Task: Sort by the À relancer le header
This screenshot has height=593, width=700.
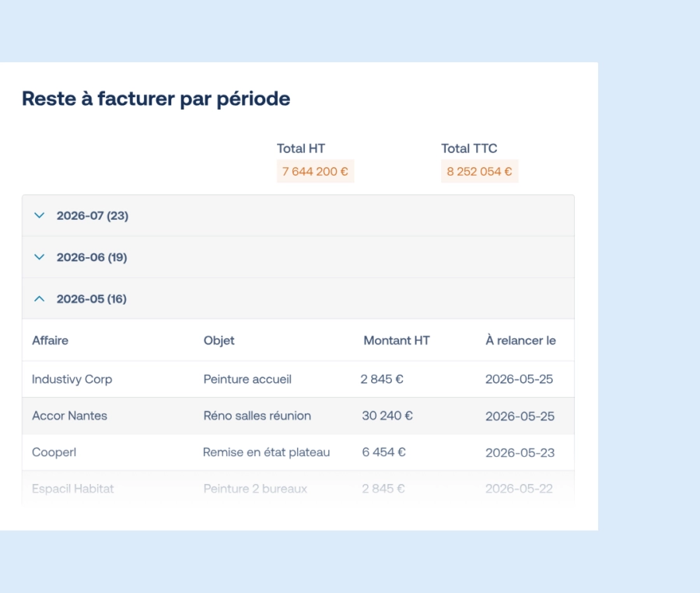Action: click(x=520, y=340)
